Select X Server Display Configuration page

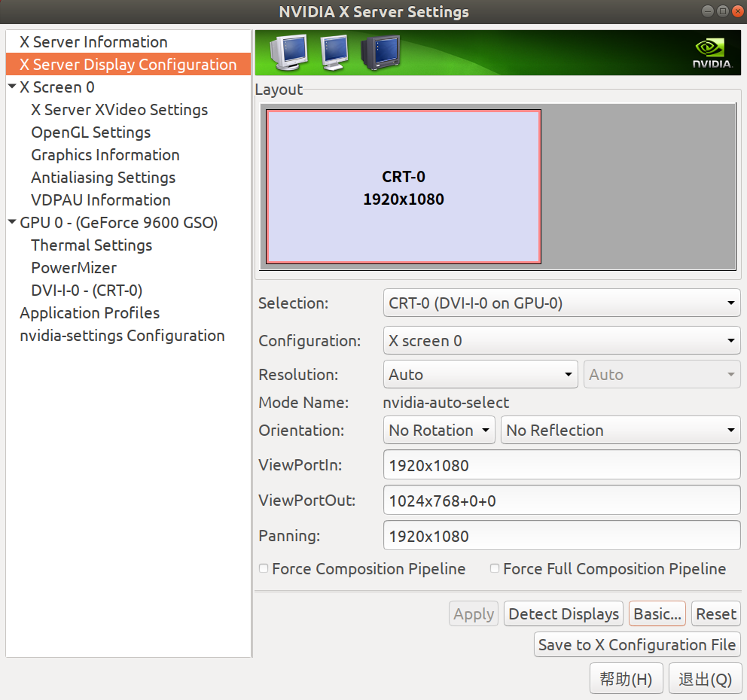(x=128, y=64)
